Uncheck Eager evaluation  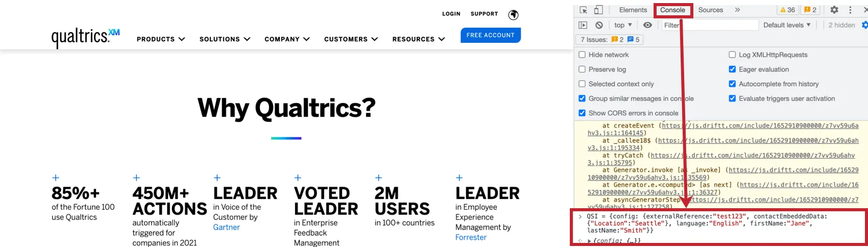(732, 69)
